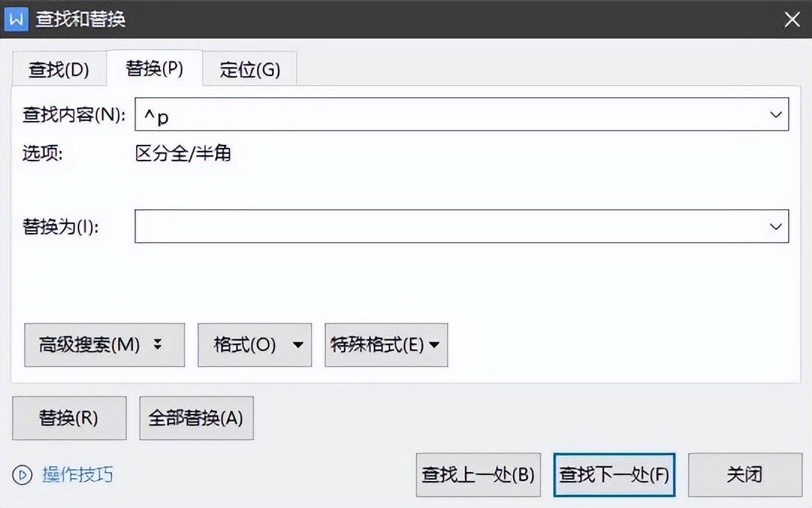Click the play icon beside 操作技巧
This screenshot has height=508, width=812.
[x=23, y=474]
